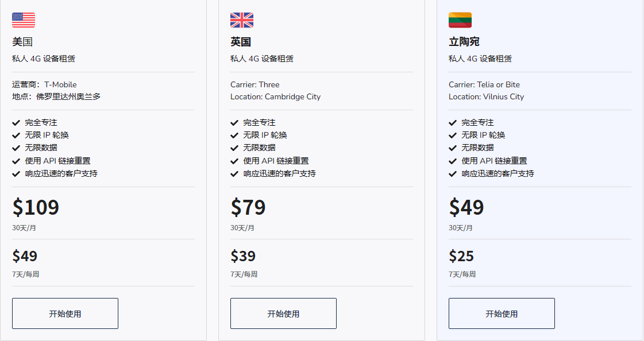Click the $25 weekly Lithuania price
Screen dimensions: 644x341
coord(461,256)
